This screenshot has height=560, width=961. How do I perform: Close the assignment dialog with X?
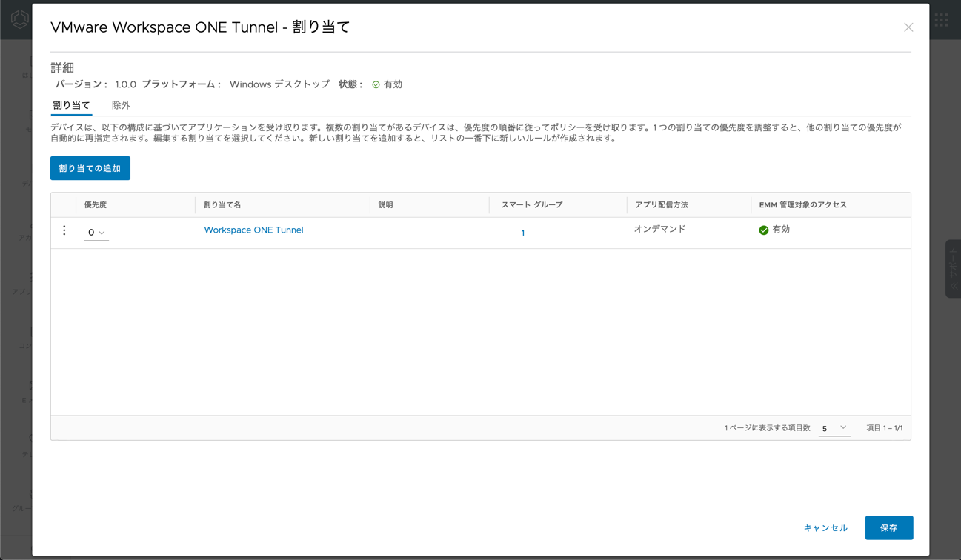click(908, 27)
